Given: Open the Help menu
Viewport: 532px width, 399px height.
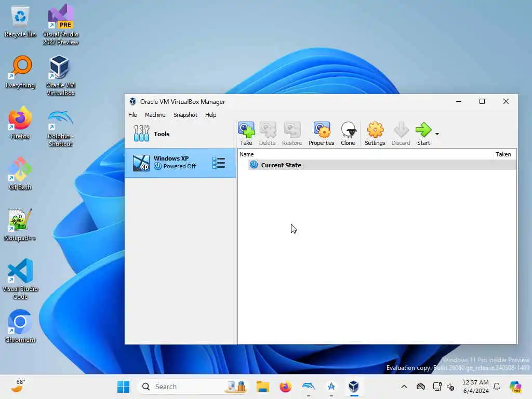Looking at the screenshot, I should (210, 115).
